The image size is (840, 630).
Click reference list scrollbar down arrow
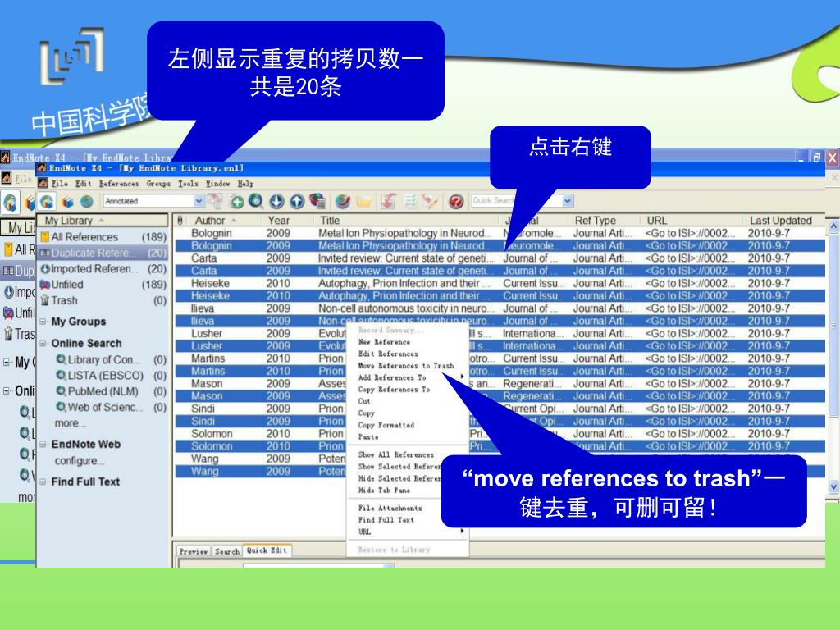(x=833, y=486)
